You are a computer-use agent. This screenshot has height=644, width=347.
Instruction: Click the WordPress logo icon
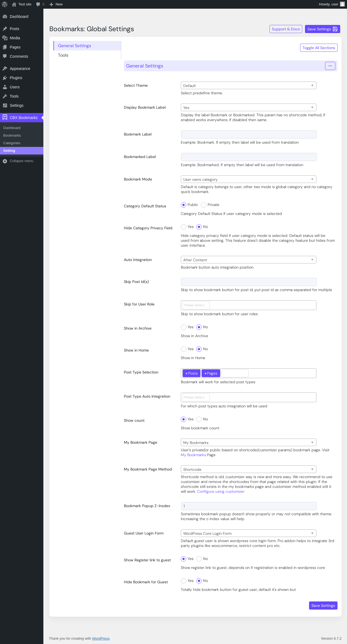click(x=5, y=4)
